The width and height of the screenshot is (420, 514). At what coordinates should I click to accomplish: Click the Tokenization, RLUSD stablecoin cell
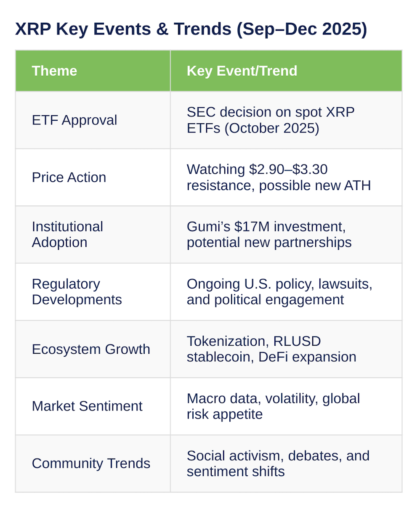(286, 349)
